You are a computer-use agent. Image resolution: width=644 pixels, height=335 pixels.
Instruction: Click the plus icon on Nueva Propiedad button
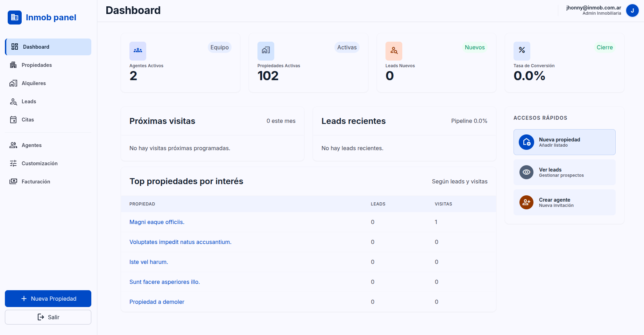click(24, 299)
